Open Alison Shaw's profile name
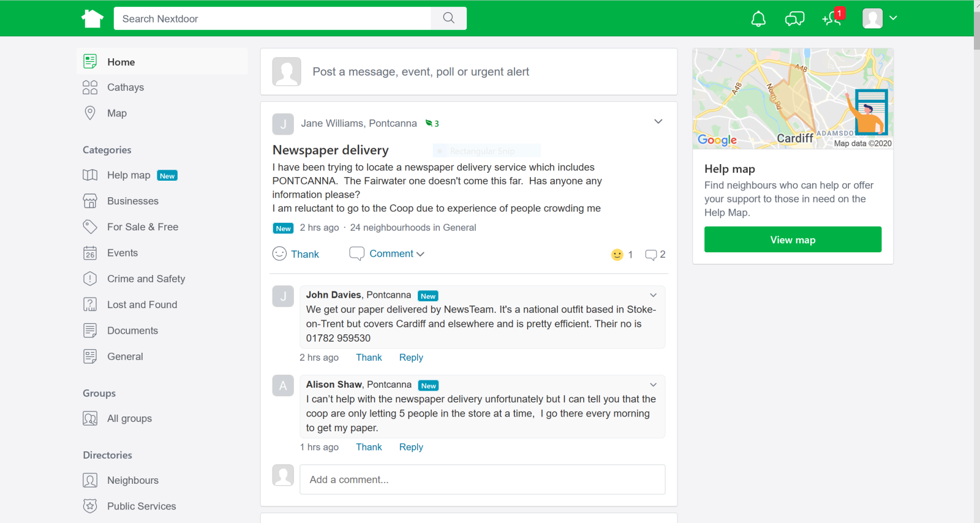Viewport: 980px width, 523px height. tap(334, 385)
